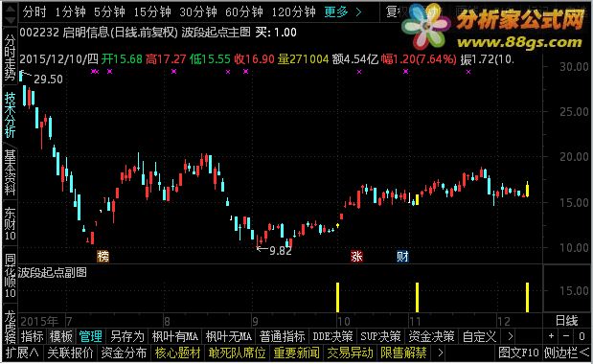The height and width of the screenshot is (364, 593).
Task: Open 分时走势 in the left sidebar
Action: pos(10,57)
